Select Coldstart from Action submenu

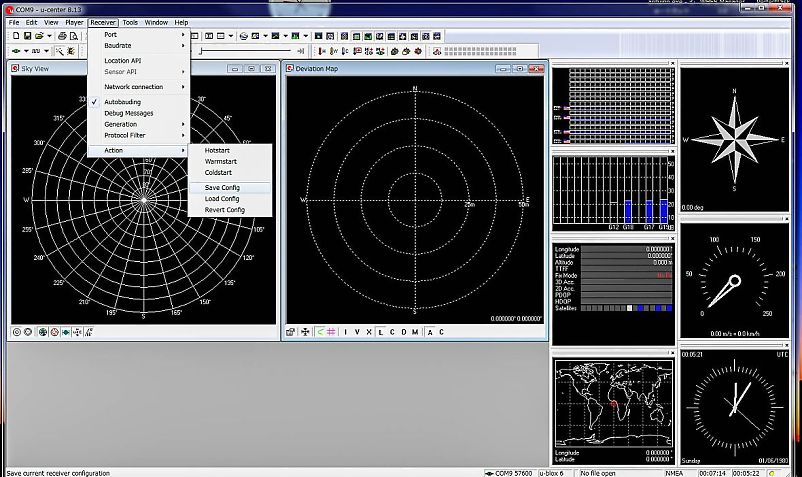[230, 173]
